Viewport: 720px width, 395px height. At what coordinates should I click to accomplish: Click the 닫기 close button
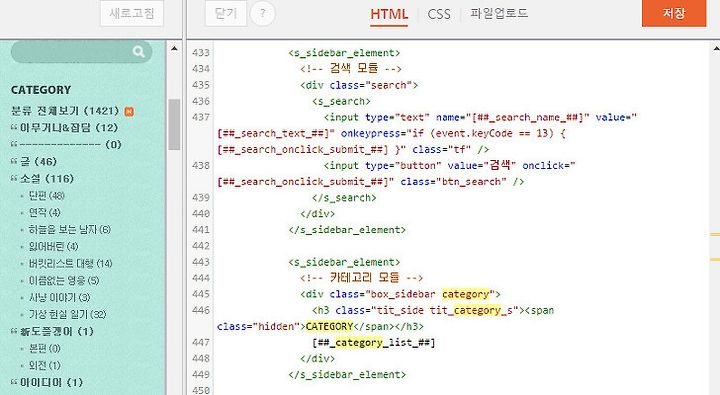(226, 13)
